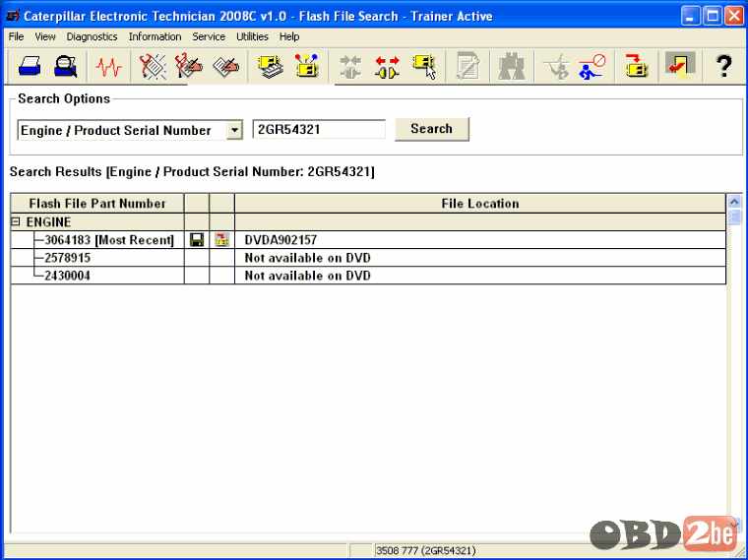Click floppy disk save icon for 3064183
Image resolution: width=748 pixels, height=560 pixels.
pos(197,239)
